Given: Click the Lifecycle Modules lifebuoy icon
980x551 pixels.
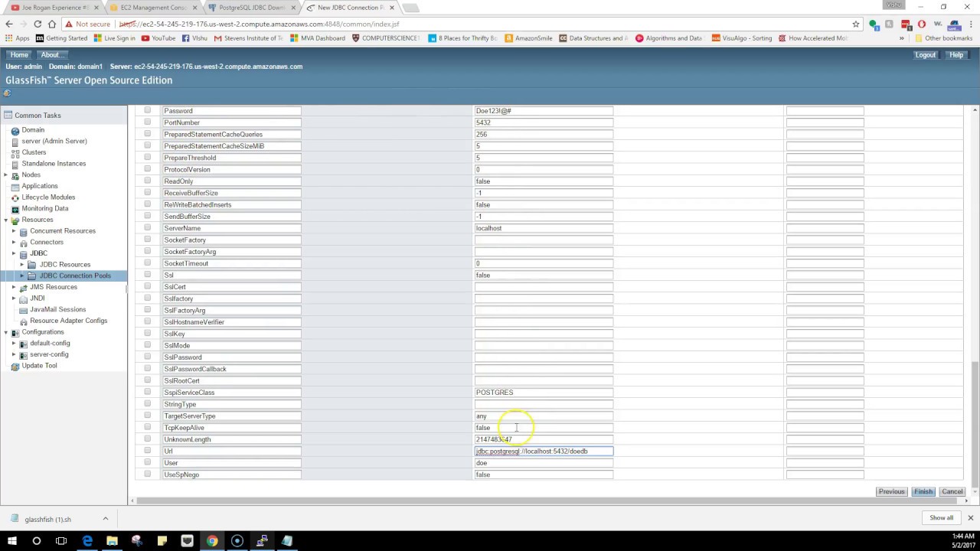Looking at the screenshot, I should tap(15, 197).
